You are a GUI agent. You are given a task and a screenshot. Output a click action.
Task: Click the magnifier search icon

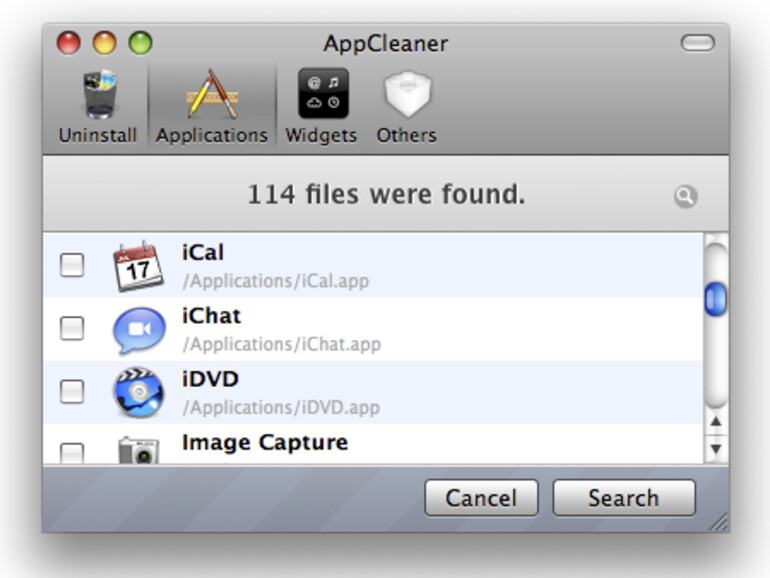[685, 197]
